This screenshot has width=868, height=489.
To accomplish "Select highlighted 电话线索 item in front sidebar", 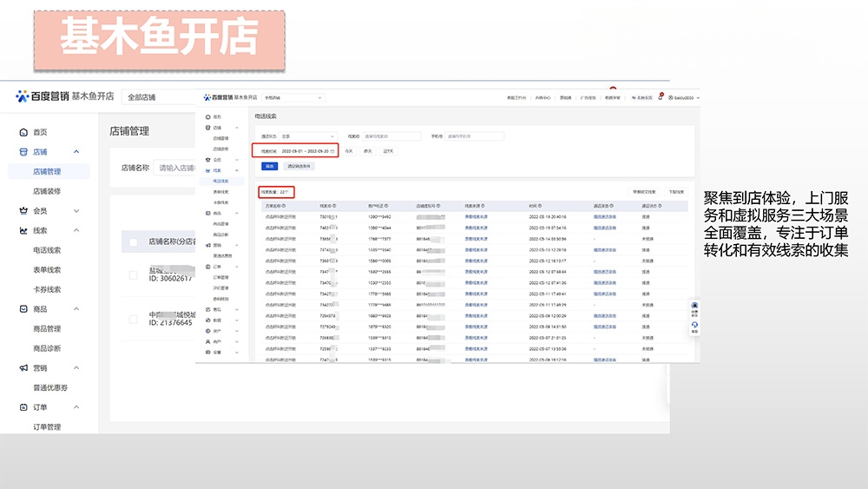I will tap(220, 181).
